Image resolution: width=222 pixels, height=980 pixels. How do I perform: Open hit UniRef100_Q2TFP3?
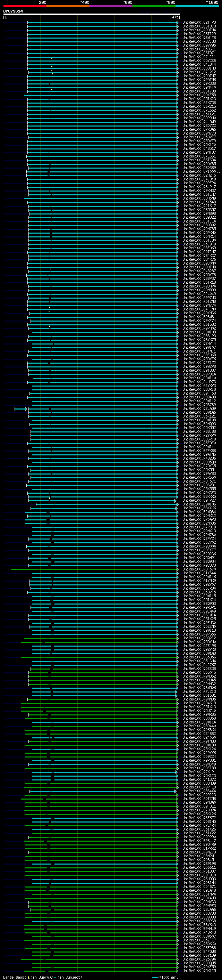coord(199,23)
